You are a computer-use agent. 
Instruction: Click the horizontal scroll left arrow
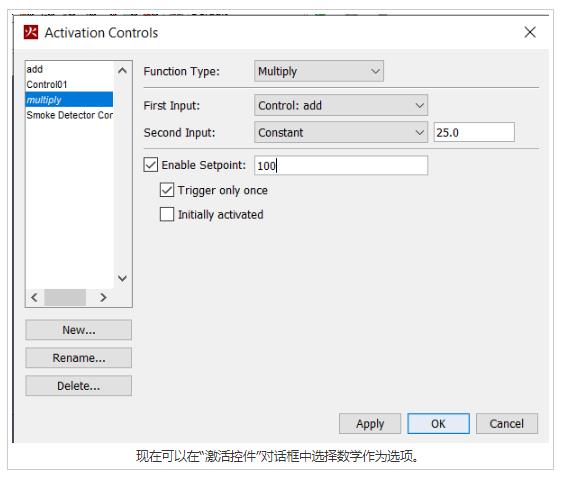(34, 298)
